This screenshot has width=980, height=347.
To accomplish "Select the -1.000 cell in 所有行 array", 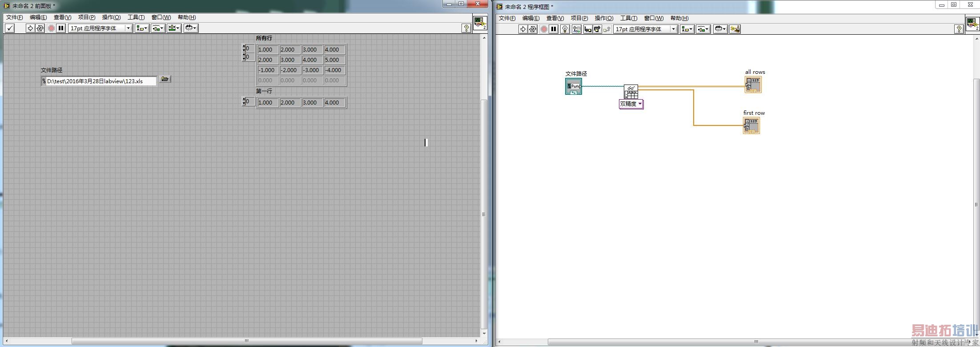I will [268, 70].
